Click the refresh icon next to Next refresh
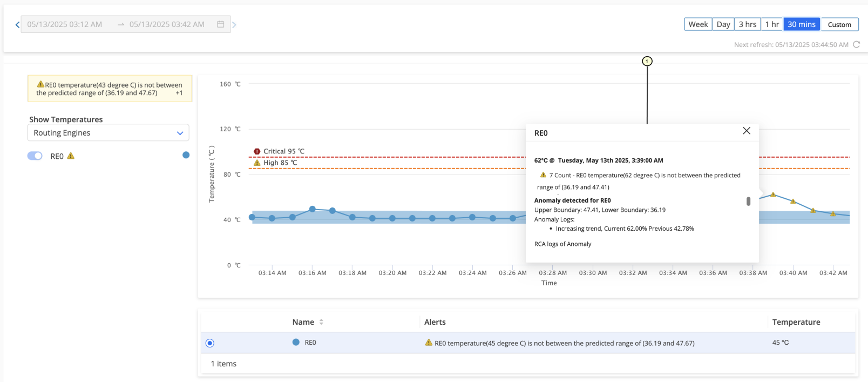868x382 pixels. click(x=856, y=45)
